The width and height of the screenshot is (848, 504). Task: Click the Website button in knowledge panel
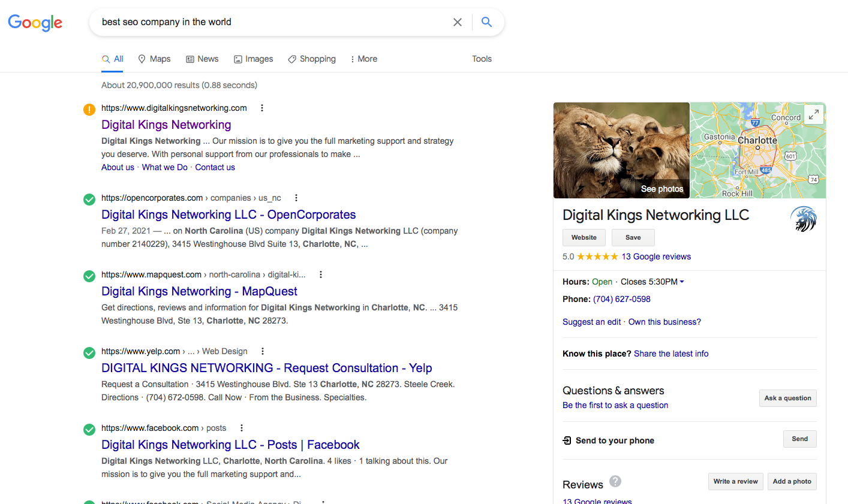point(584,237)
